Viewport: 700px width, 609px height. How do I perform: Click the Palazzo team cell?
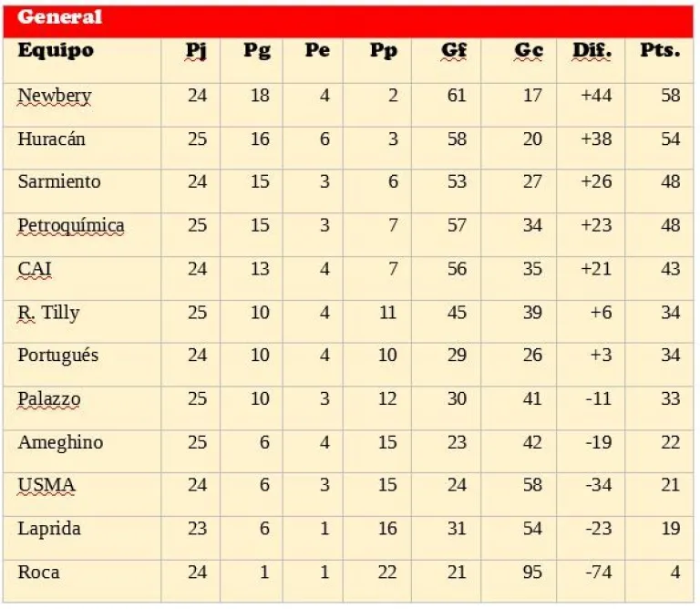[49, 398]
